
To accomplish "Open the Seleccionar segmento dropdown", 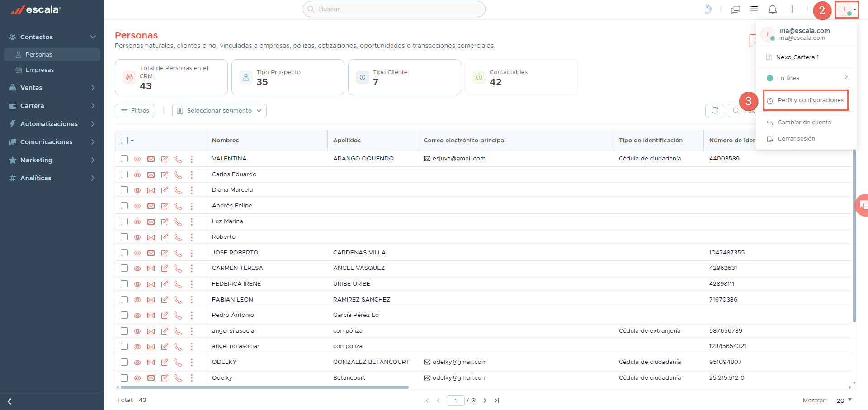I will point(219,111).
